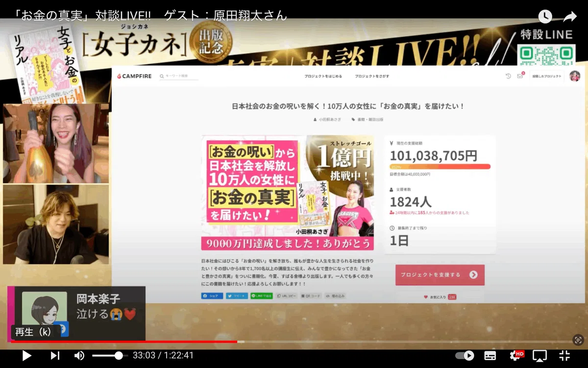Viewport: 588px width, 368px height.
Task: Share via the Facebook シェア button
Action: 212,296
